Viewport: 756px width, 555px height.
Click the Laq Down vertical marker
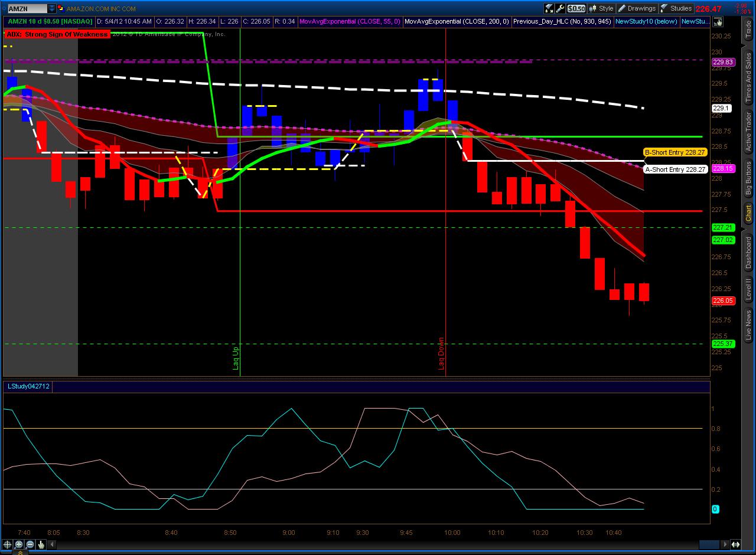point(441,354)
